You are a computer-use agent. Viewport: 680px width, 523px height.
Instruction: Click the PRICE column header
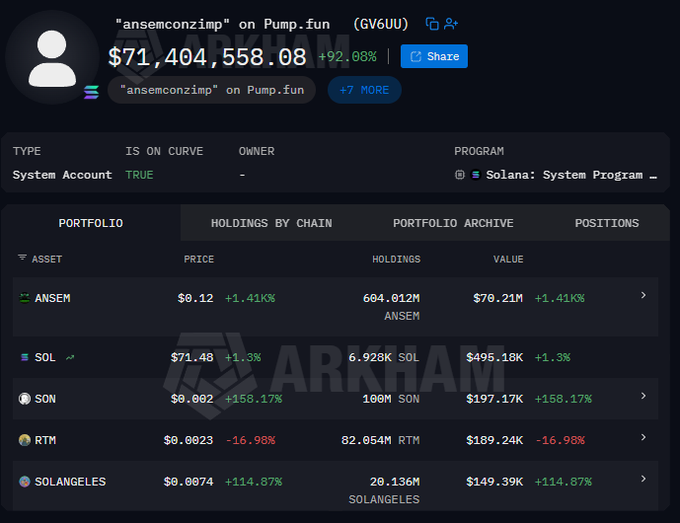tap(199, 259)
